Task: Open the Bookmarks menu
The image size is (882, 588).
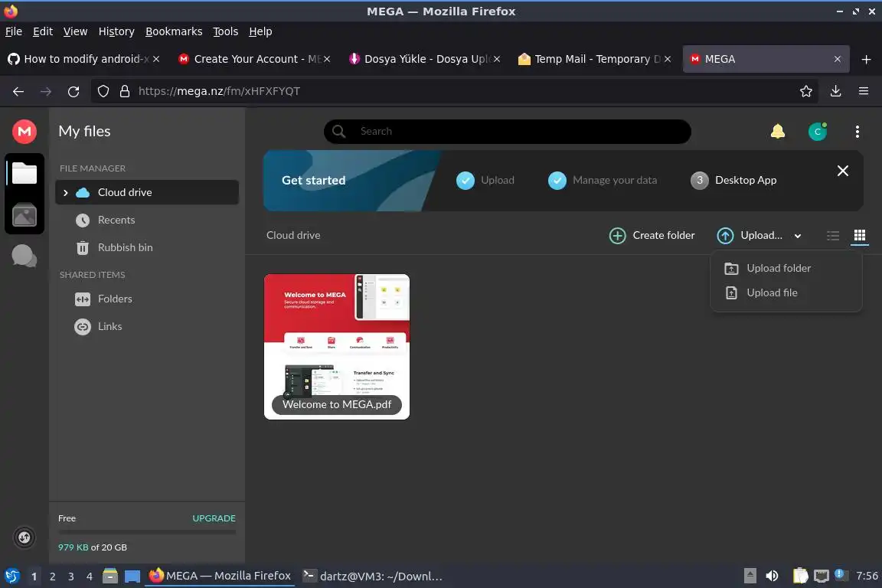Action: click(x=174, y=31)
